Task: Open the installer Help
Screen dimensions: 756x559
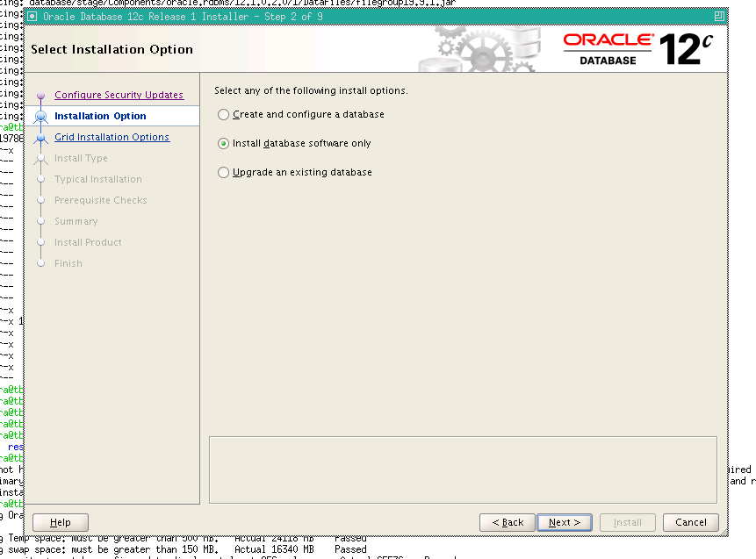Action: (60, 522)
